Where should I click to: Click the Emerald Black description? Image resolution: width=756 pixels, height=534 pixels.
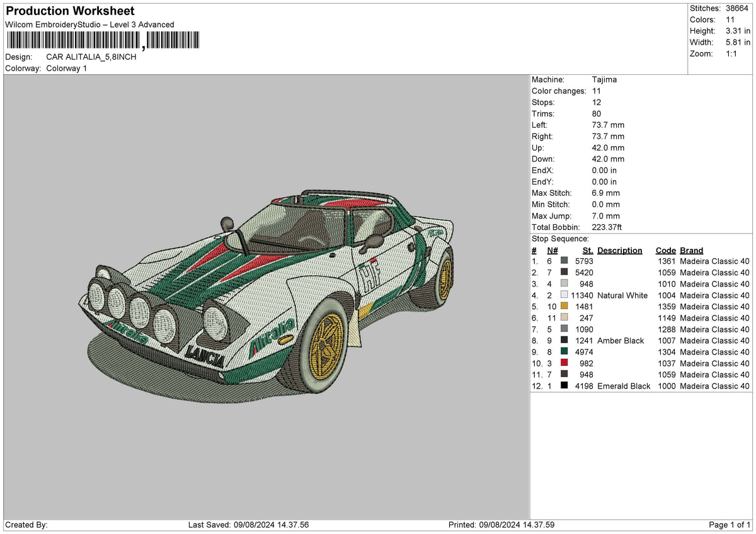pos(624,386)
